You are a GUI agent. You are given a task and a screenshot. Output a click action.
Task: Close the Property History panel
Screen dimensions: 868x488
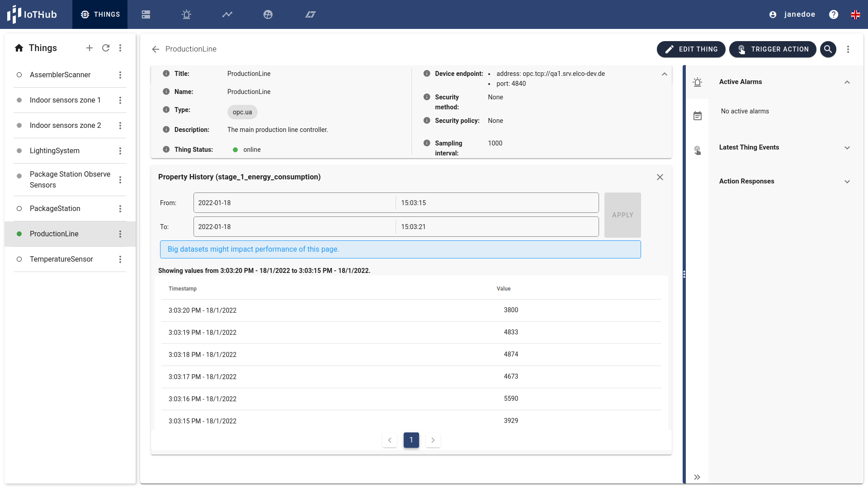[660, 177]
